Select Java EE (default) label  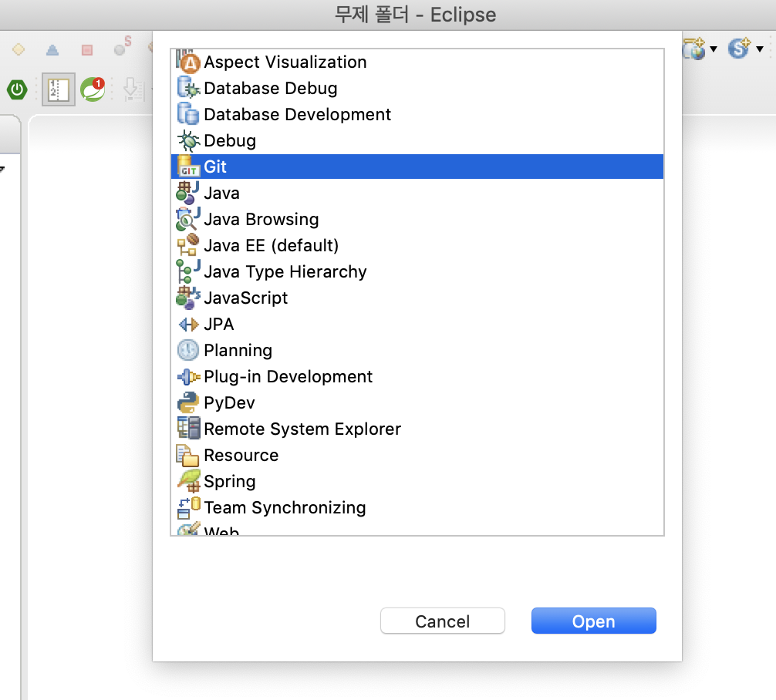271,246
